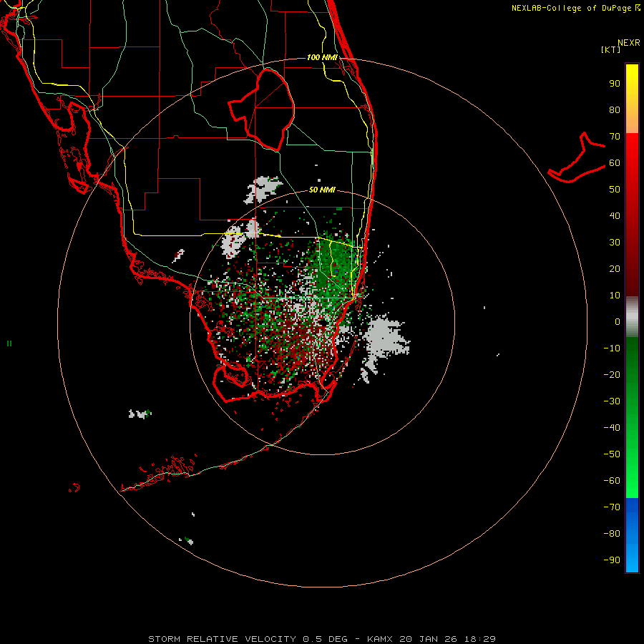Select the 30 knot scale label
This screenshot has height=644, width=644.
615,243
